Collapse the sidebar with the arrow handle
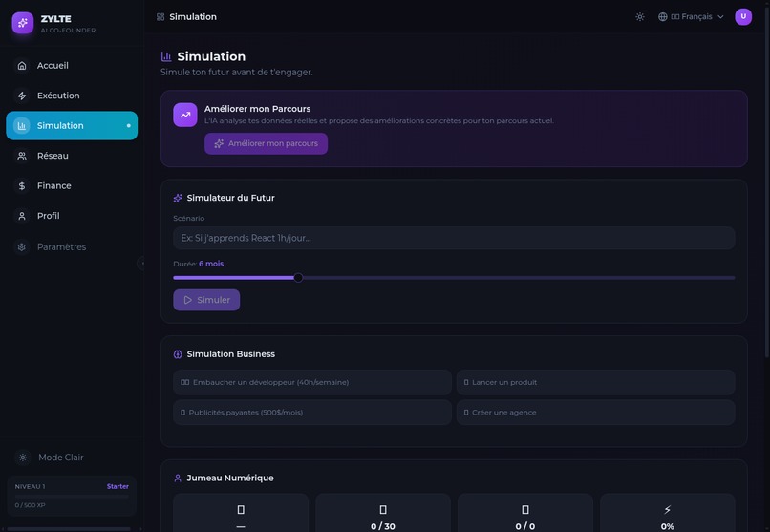 (x=142, y=264)
